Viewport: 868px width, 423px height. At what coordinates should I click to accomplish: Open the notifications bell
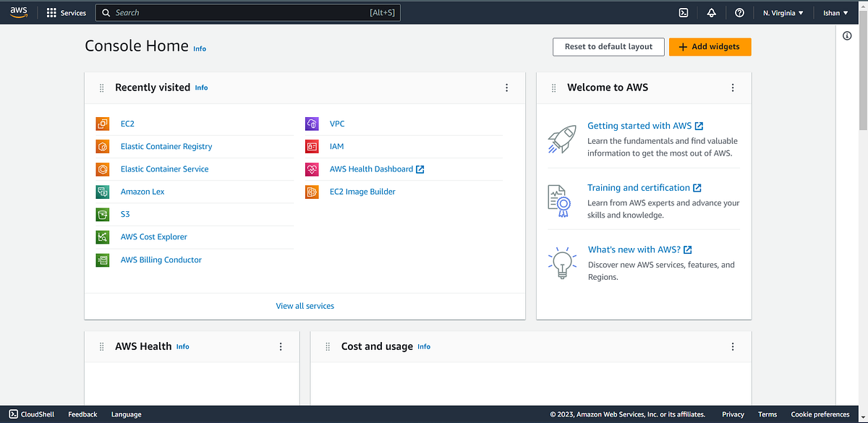click(x=711, y=12)
